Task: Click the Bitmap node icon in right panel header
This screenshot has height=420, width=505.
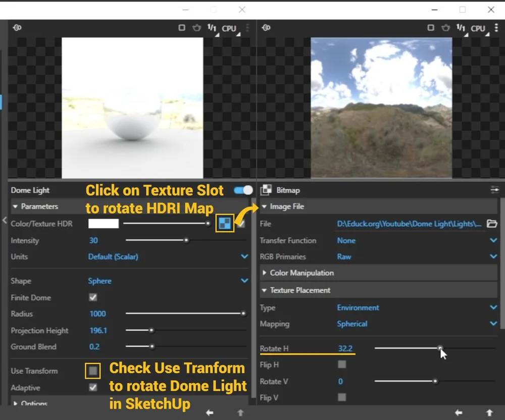Action: coord(265,190)
